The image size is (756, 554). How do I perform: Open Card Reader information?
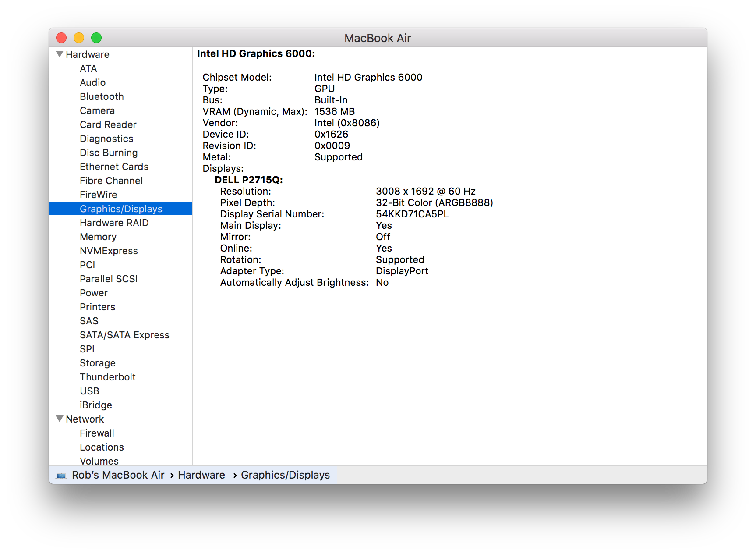[108, 124]
